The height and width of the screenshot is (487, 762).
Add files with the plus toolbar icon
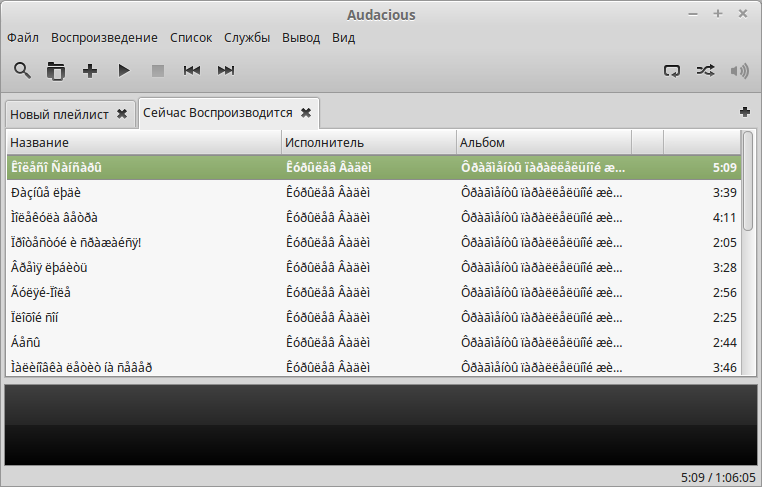click(90, 71)
